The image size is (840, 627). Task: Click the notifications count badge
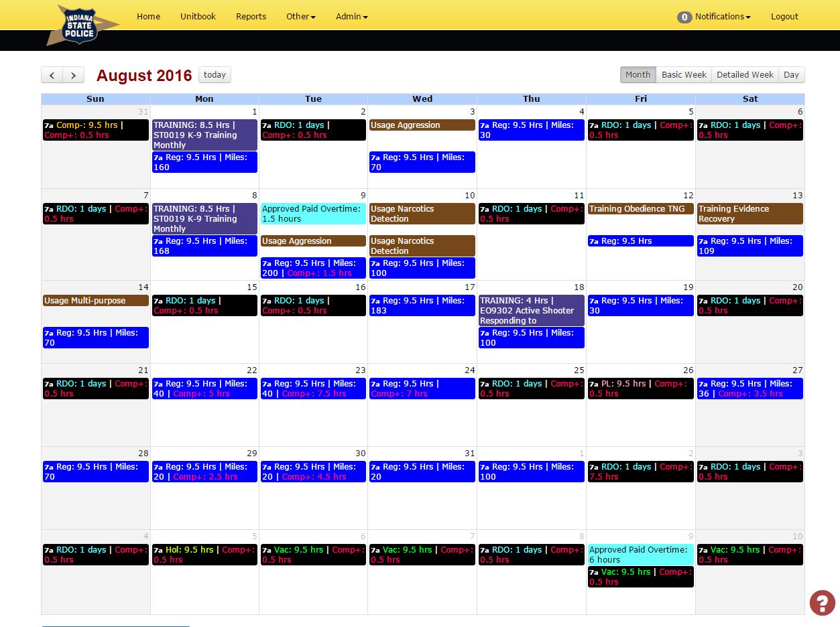click(x=684, y=17)
